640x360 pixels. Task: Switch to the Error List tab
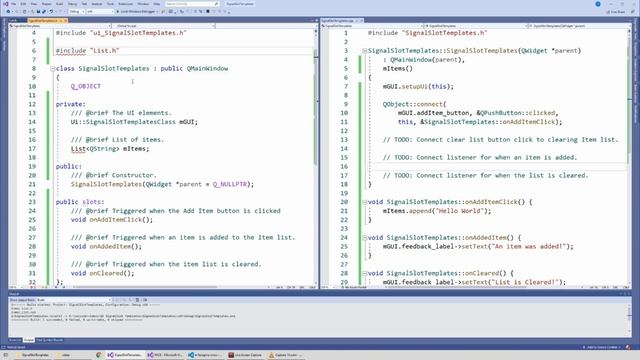pyautogui.click(x=15, y=340)
